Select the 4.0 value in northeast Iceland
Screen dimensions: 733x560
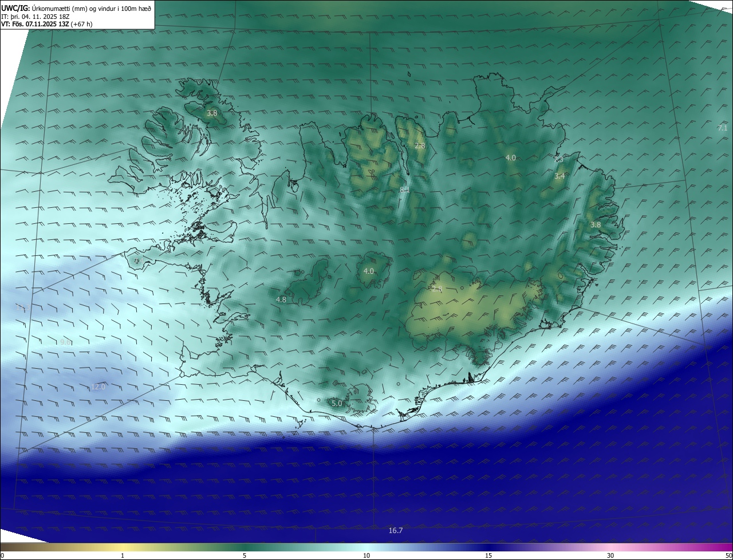point(511,157)
